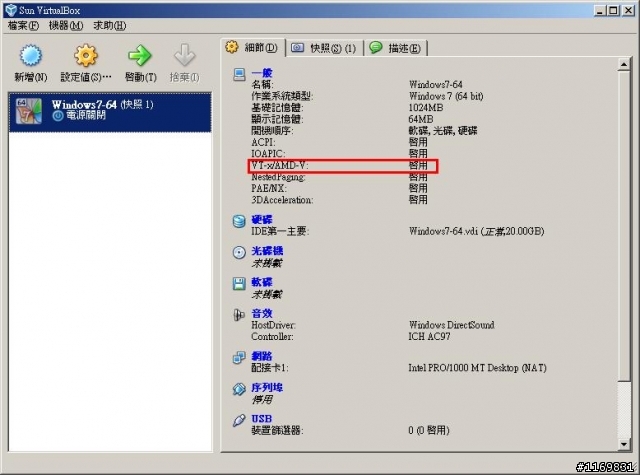Open the Hard Disk (硬碟) settings link
This screenshot has height=475, width=640.
(262, 220)
